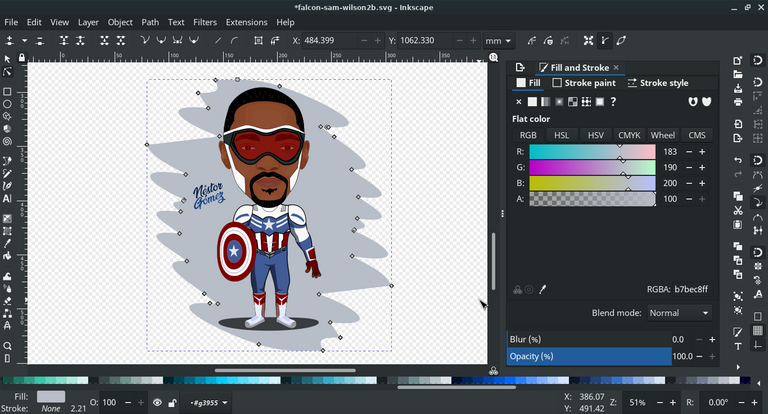Select the Calligraphy tool
The image size is (768, 414).
click(x=7, y=186)
